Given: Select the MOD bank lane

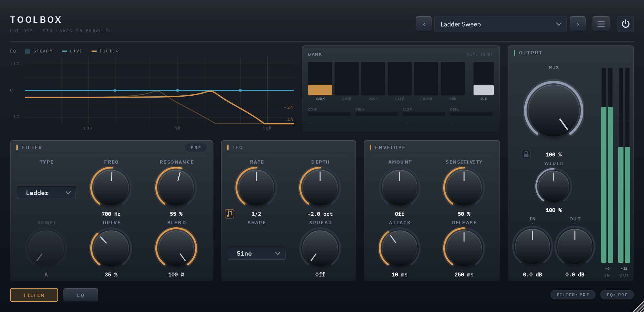Looking at the screenshot, I should pos(453,79).
